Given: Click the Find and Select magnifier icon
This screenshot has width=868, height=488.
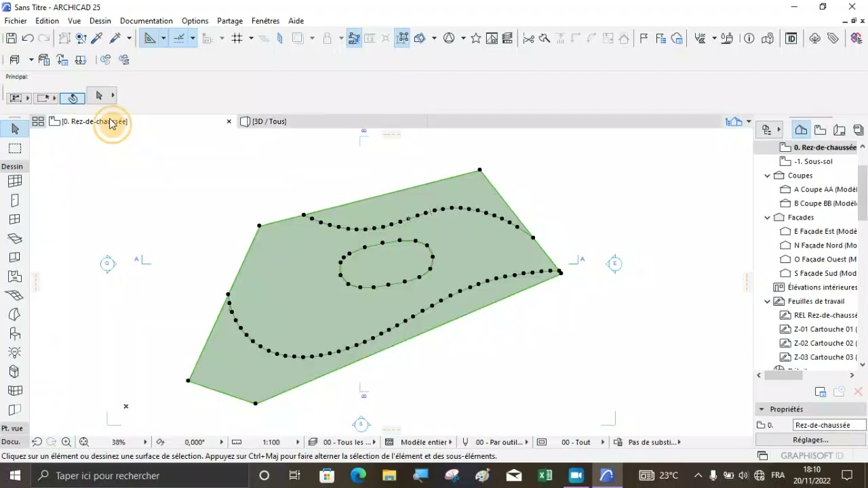Looking at the screenshot, I should [x=81, y=39].
